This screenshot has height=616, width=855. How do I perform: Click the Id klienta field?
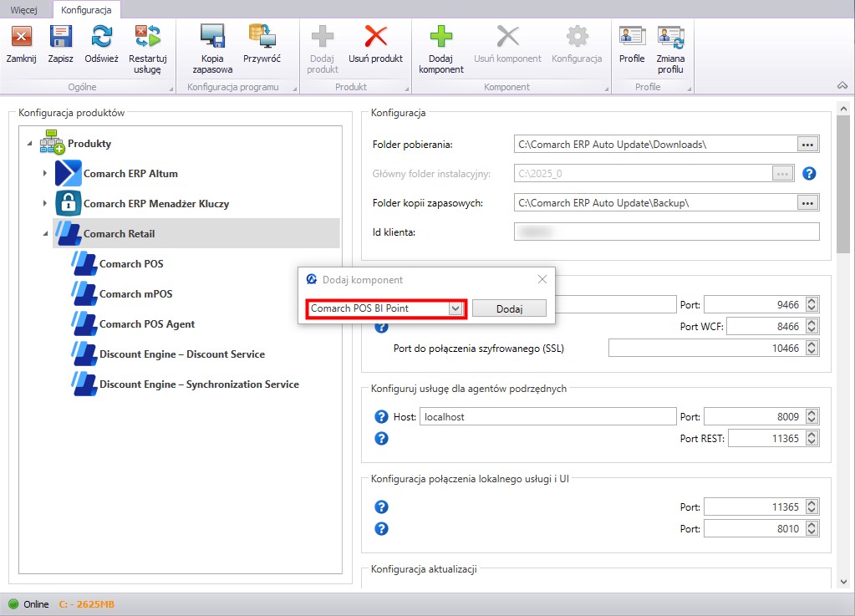click(x=666, y=232)
